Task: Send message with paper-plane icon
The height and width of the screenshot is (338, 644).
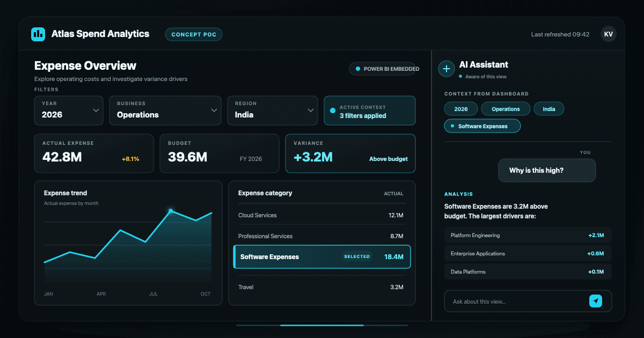Action: click(x=596, y=301)
